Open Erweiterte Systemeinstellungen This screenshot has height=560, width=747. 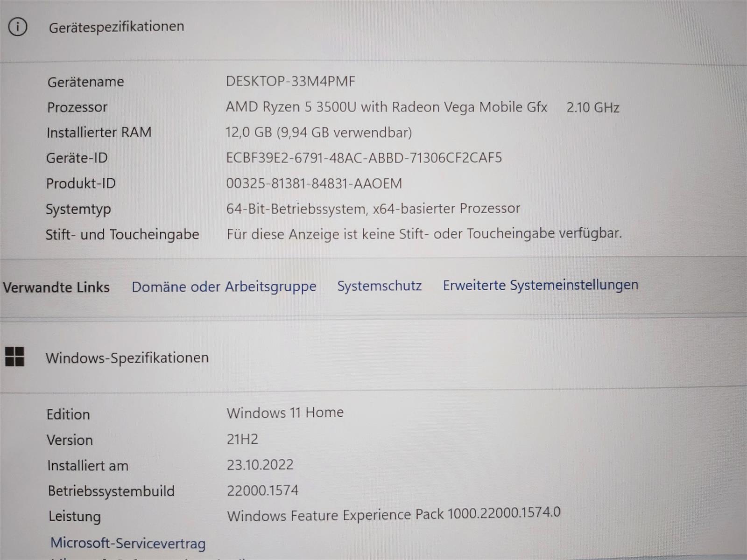pos(540,285)
